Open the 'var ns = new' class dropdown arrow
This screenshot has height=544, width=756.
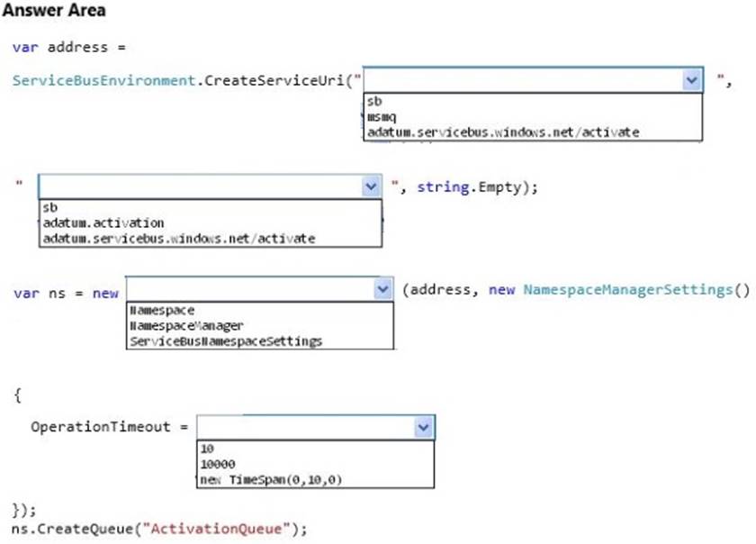pyautogui.click(x=382, y=289)
